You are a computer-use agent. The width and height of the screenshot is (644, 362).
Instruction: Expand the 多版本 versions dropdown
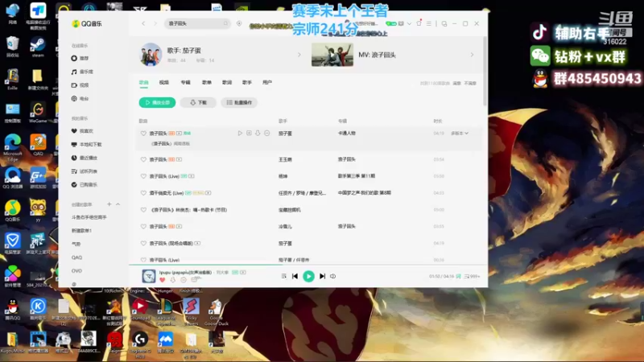coord(460,134)
